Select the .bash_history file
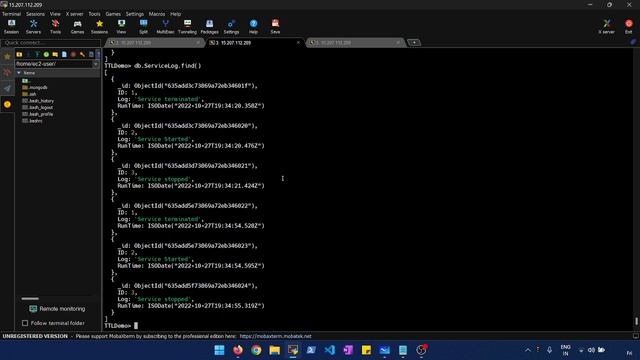640x360 pixels. point(38,101)
